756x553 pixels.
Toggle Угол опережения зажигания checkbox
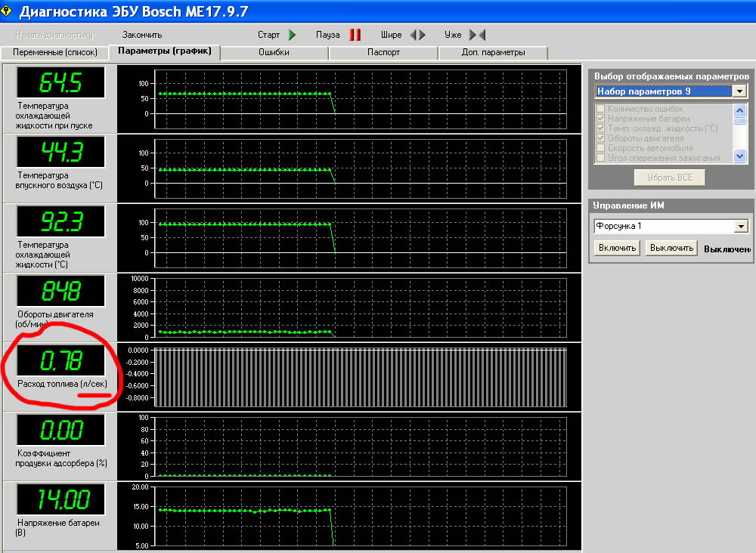(601, 158)
